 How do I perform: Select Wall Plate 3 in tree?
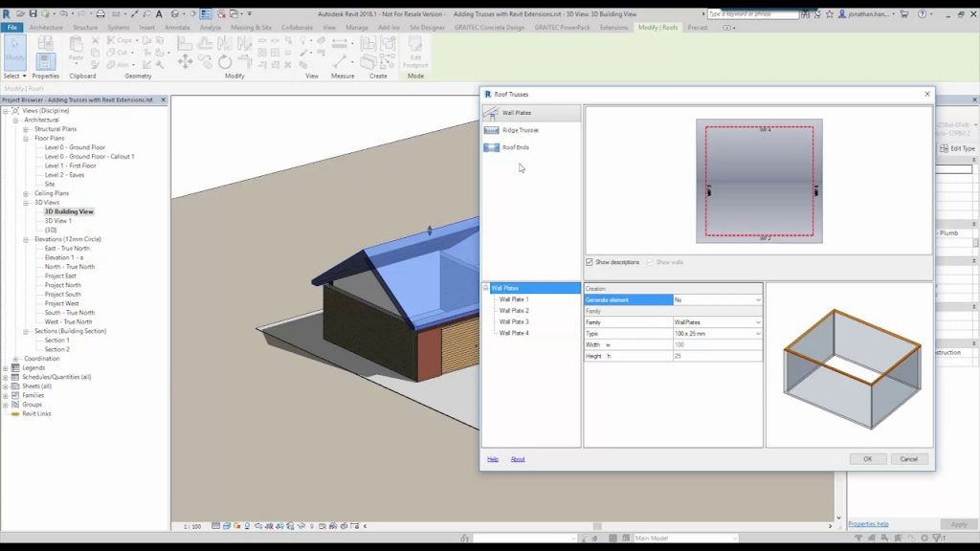pyautogui.click(x=514, y=321)
